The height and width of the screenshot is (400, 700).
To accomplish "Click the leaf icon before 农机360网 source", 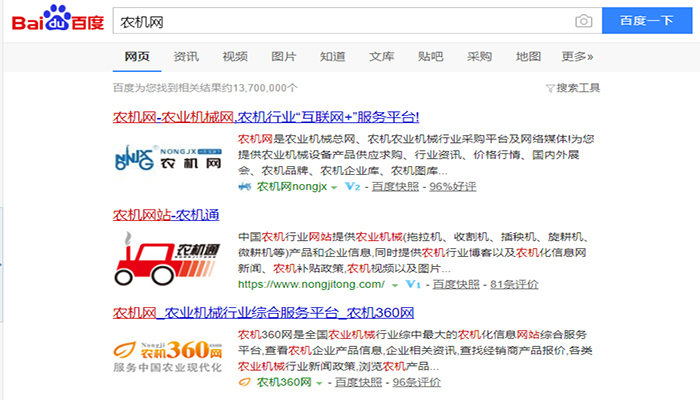I will pyautogui.click(x=245, y=382).
